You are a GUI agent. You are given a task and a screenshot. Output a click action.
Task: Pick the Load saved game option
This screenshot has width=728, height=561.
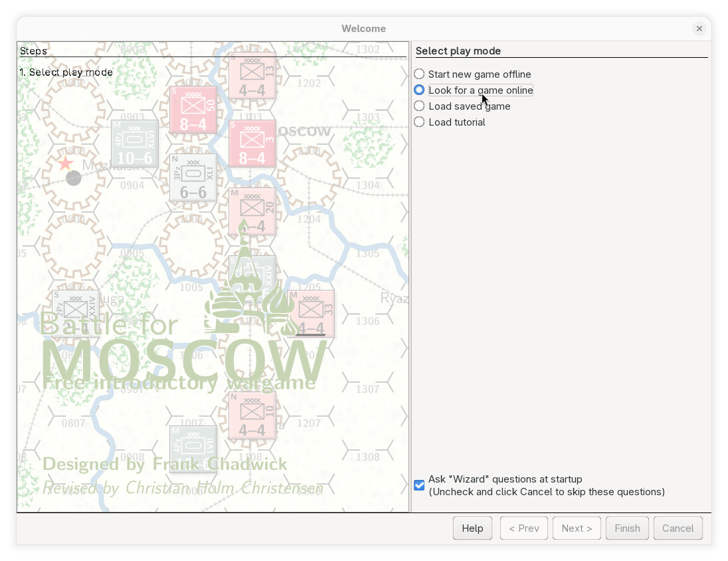(x=419, y=106)
